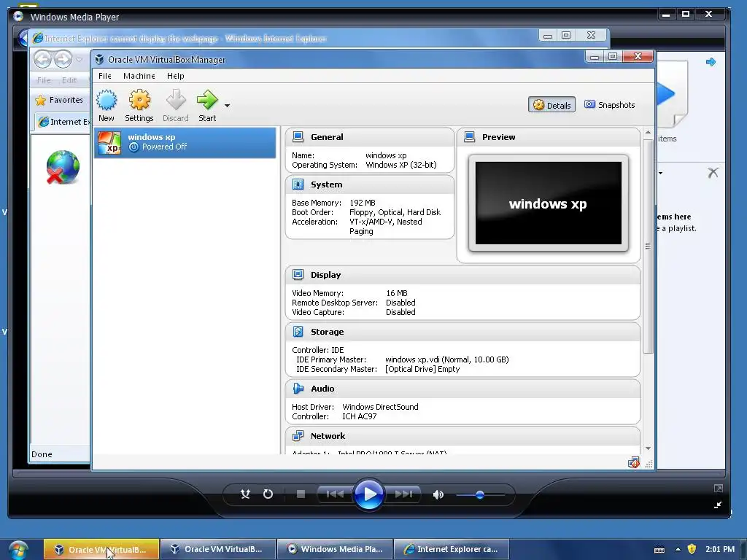Select the windows xp VM entry
Screen dimensions: 747x560
coord(185,142)
